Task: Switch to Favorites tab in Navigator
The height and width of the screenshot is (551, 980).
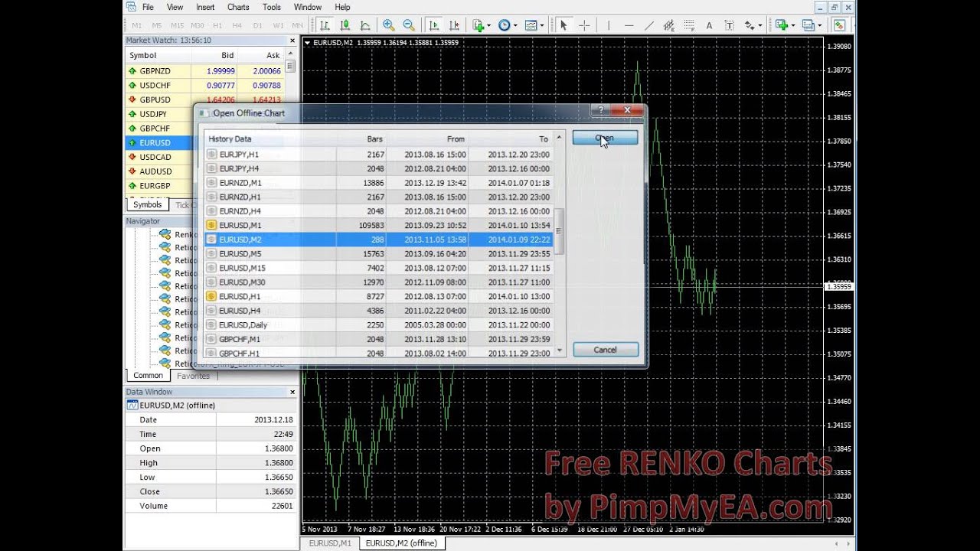Action: (x=193, y=376)
